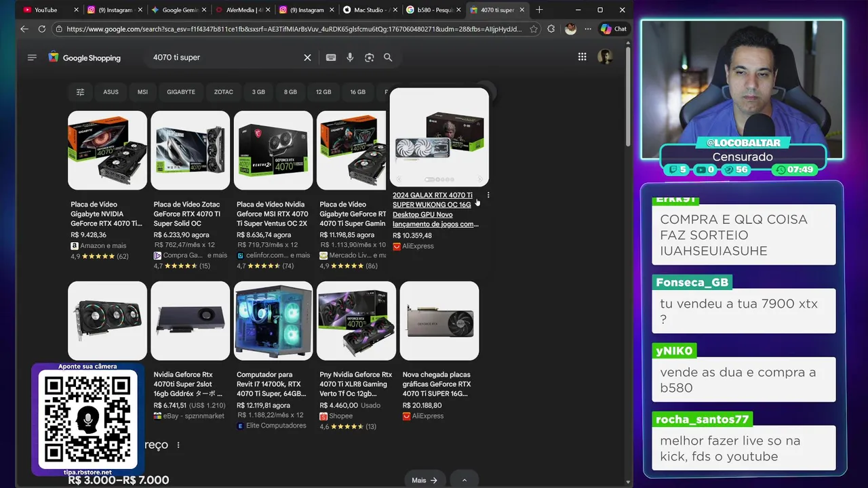Close the 4070 ti super tab
Image resolution: width=868 pixels, height=488 pixels.
point(521,10)
